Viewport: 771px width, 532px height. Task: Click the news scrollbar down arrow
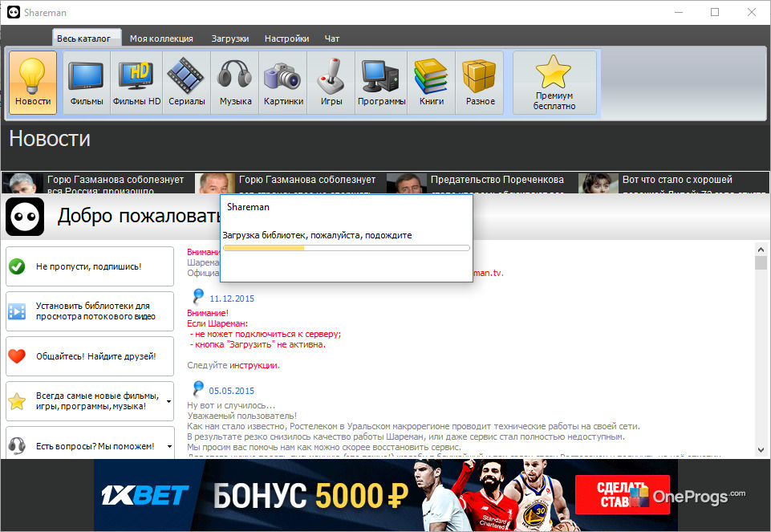pyautogui.click(x=761, y=449)
